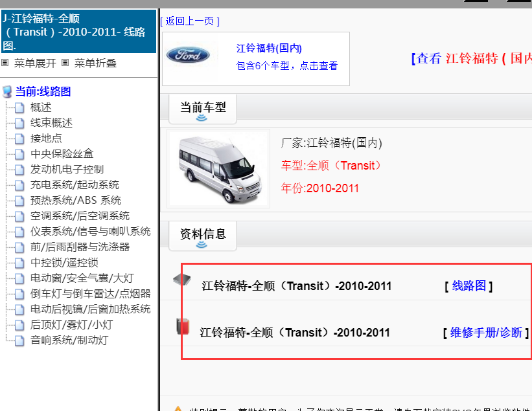
Task: Open 倒车灯与倒车雷达/点烟器 in the tree
Action: click(90, 294)
